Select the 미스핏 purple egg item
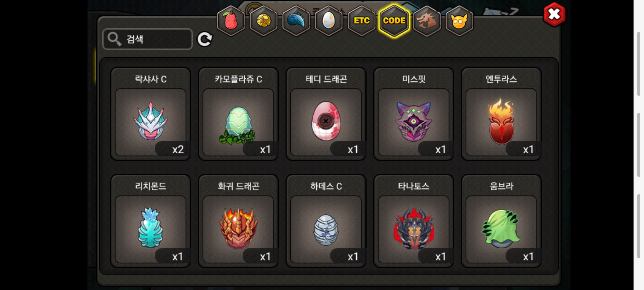This screenshot has width=644, height=290. point(414,114)
